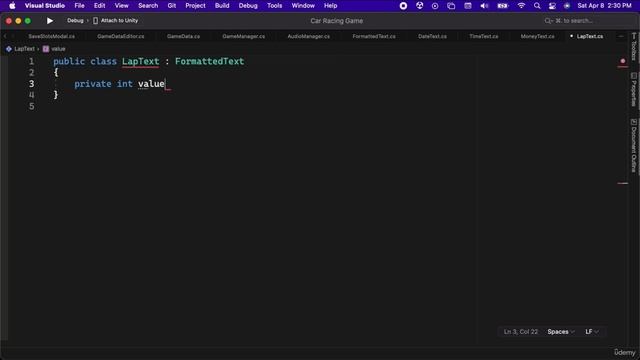This screenshot has height=360, width=640.
Task: Open the Tools menu
Action: pyautogui.click(x=274, y=6)
